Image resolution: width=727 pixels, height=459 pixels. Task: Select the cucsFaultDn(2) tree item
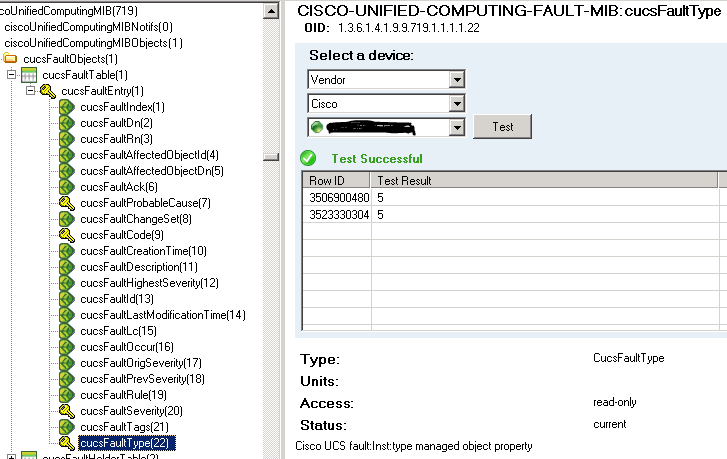coord(116,123)
